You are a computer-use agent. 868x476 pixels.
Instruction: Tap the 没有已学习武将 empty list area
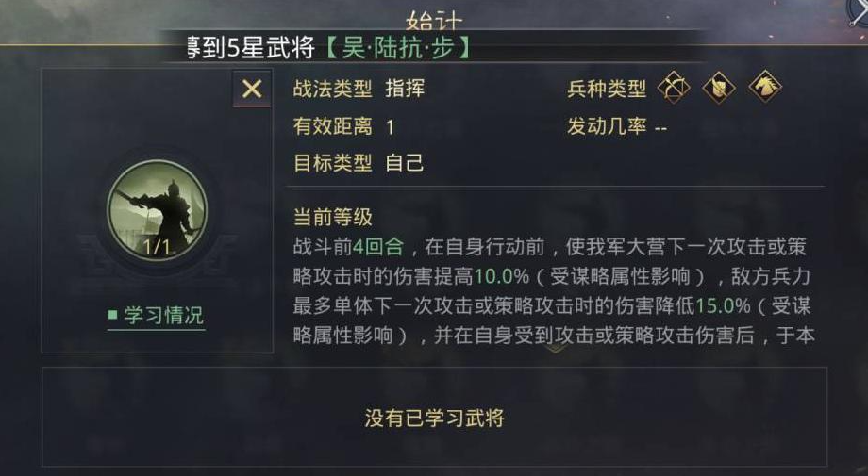pyautogui.click(x=435, y=418)
